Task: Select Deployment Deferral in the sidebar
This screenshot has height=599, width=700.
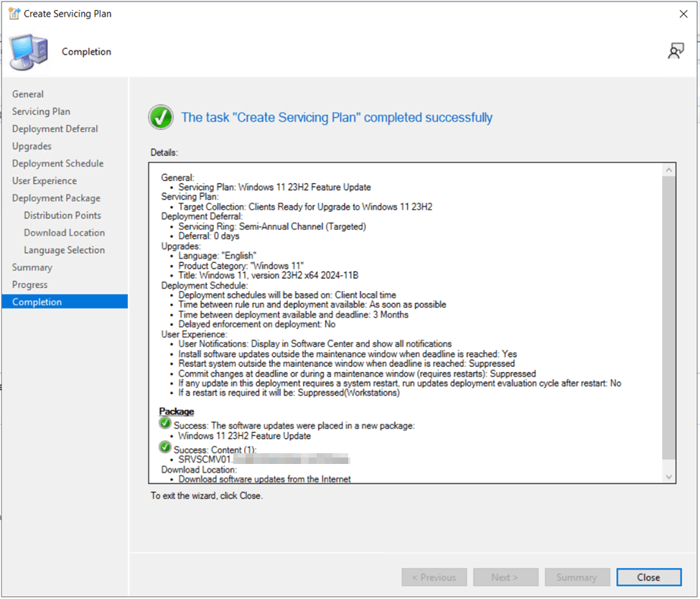Action: coord(55,129)
